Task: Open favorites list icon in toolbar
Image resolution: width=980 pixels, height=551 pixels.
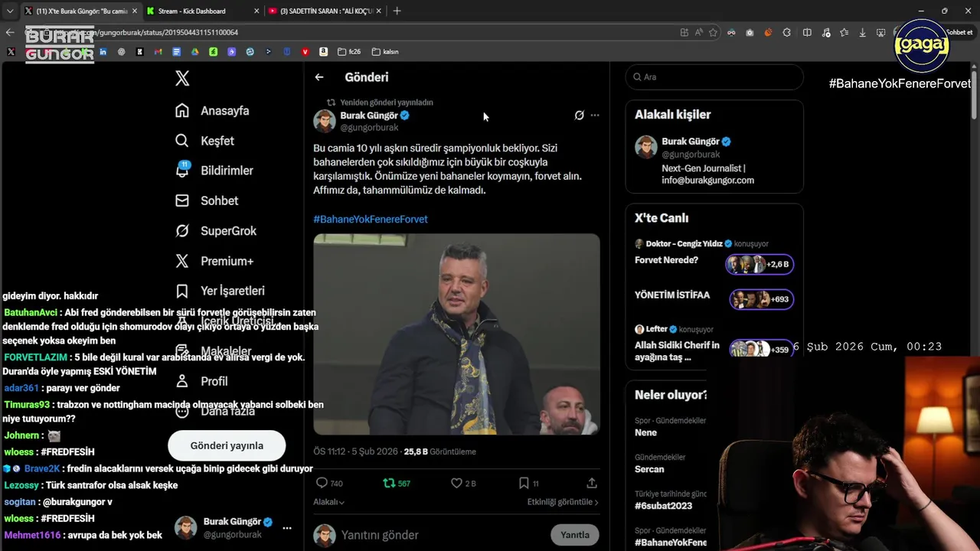Action: (844, 32)
